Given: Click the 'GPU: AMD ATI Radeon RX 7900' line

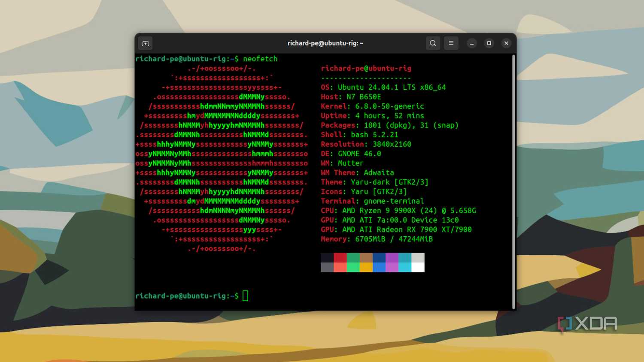Looking at the screenshot, I should click(x=396, y=229).
